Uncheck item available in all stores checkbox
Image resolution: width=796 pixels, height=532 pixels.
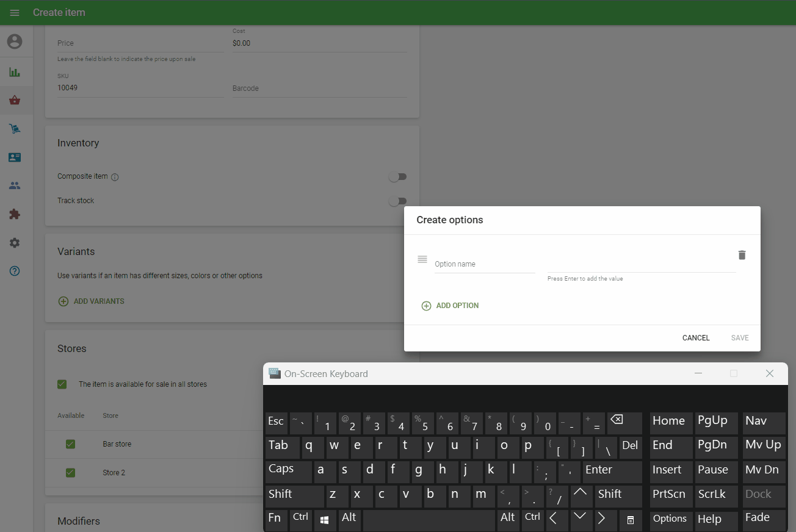pyautogui.click(x=62, y=384)
